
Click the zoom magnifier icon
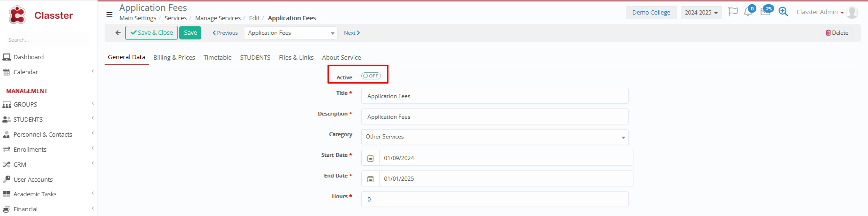point(783,12)
